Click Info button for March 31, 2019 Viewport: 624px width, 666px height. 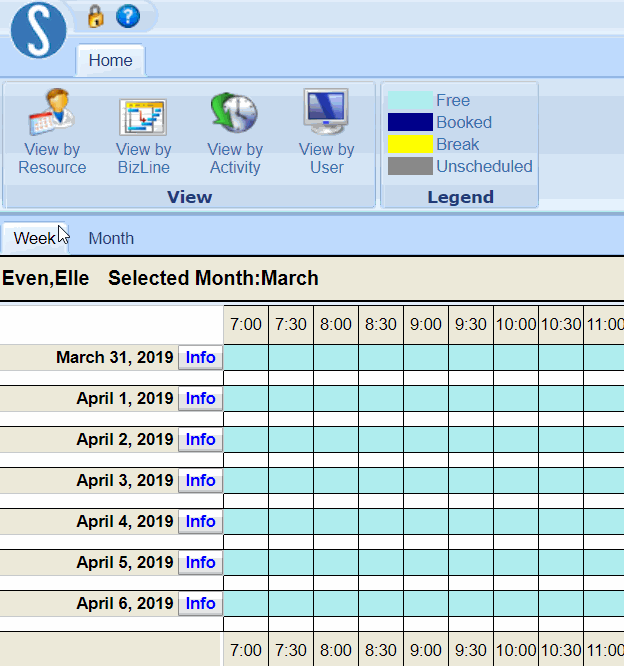pos(200,358)
